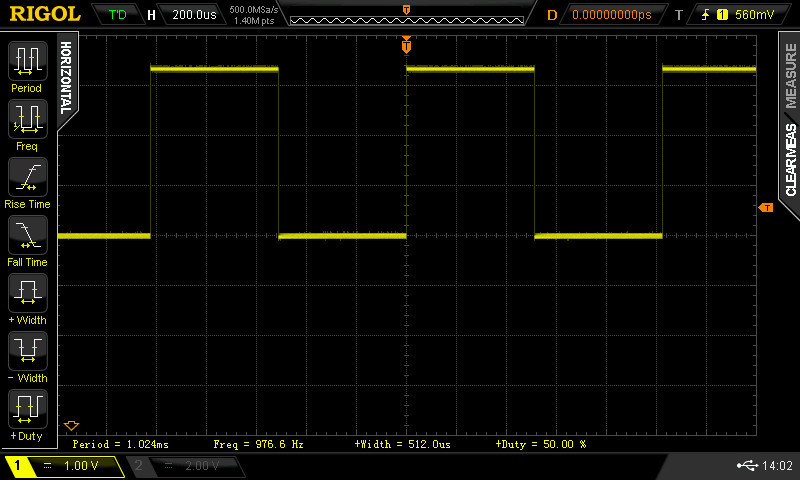
Task: Select the -Width measurement icon
Action: (27, 351)
